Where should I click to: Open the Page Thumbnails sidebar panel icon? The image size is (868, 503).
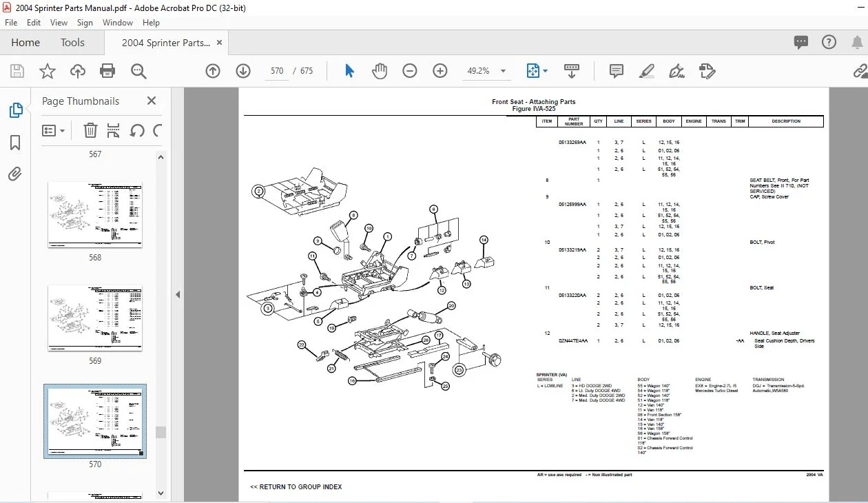[x=15, y=110]
